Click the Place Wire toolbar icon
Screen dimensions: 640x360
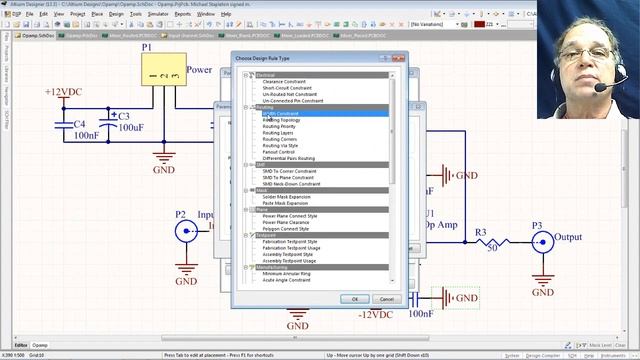[x=263, y=24]
